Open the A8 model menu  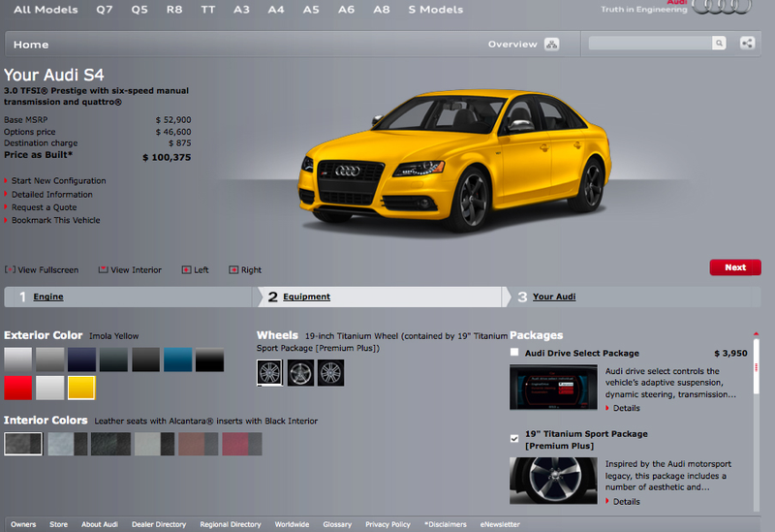[381, 10]
